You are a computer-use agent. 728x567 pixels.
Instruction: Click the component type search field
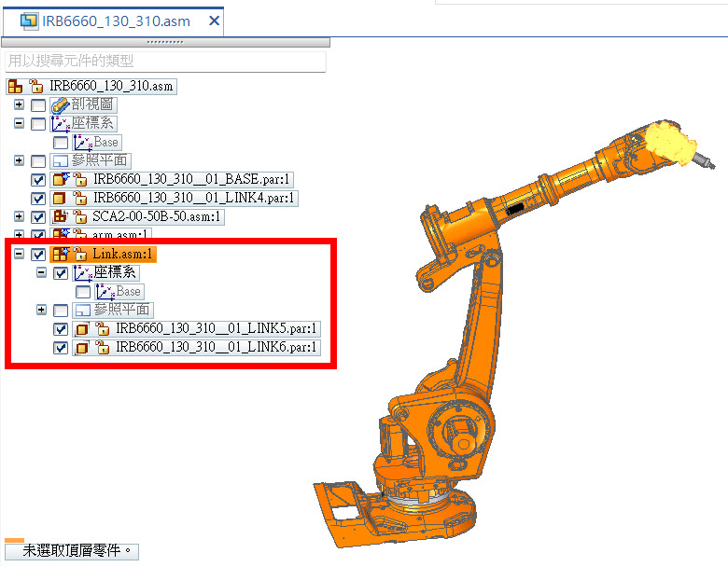tap(165, 61)
